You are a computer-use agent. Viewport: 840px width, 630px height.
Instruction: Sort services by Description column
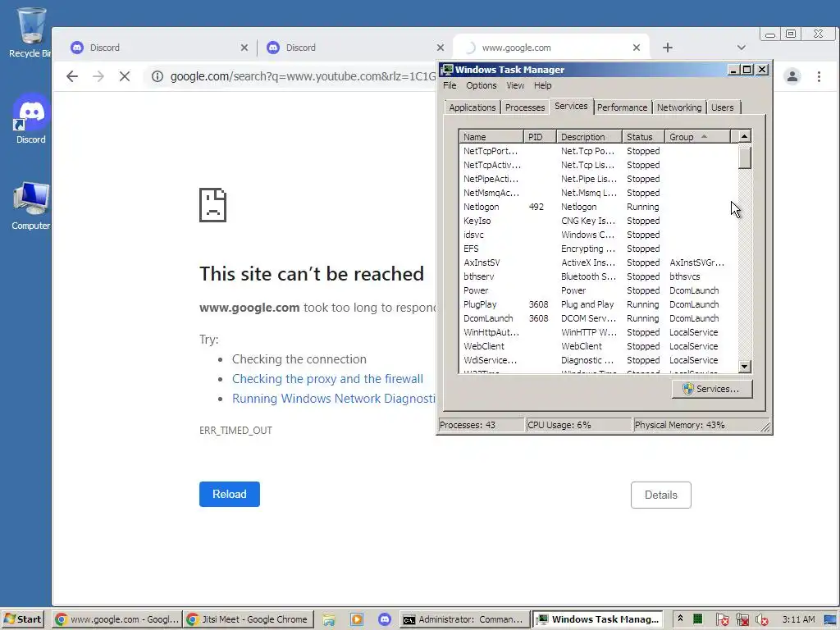pyautogui.click(x=589, y=137)
